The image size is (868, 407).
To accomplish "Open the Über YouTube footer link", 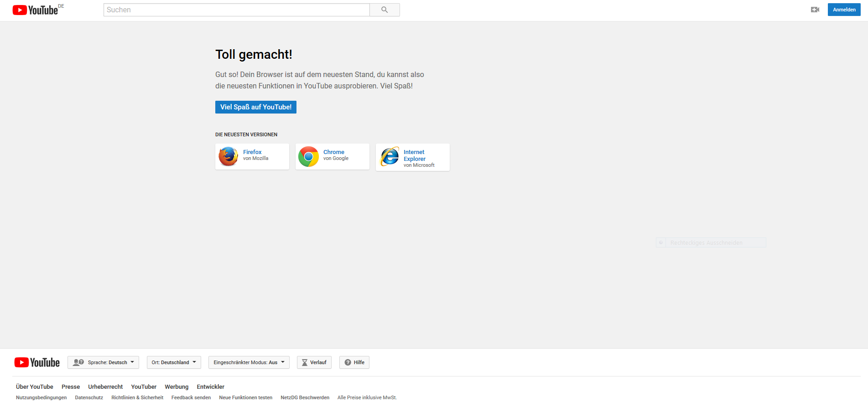I will click(35, 387).
